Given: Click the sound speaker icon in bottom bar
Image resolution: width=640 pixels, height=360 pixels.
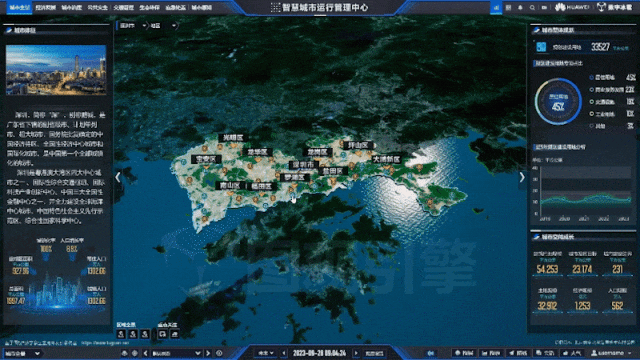Looking at the screenshot, I should (430, 353).
